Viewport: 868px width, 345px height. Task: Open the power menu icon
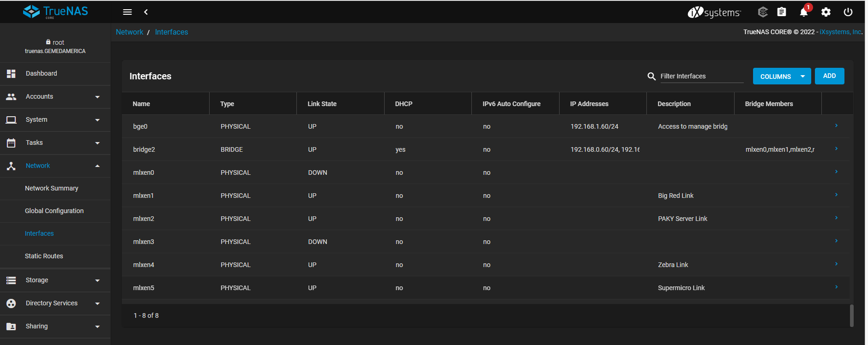pyautogui.click(x=848, y=12)
